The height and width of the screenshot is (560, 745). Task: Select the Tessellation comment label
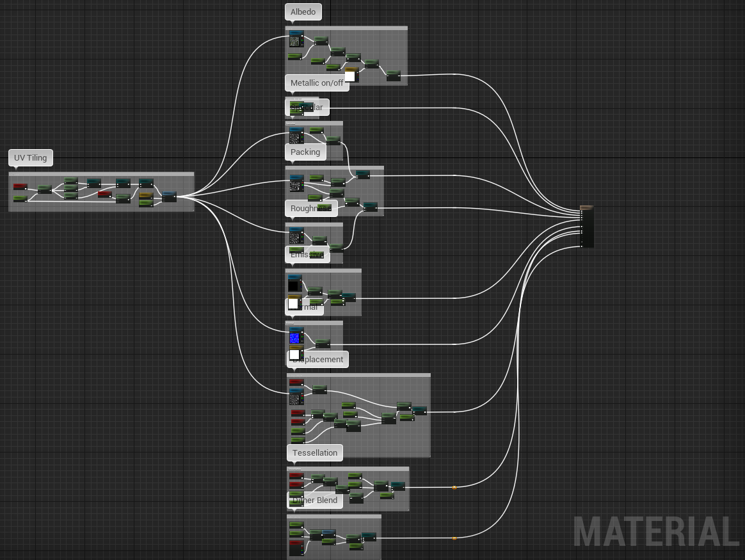point(315,452)
